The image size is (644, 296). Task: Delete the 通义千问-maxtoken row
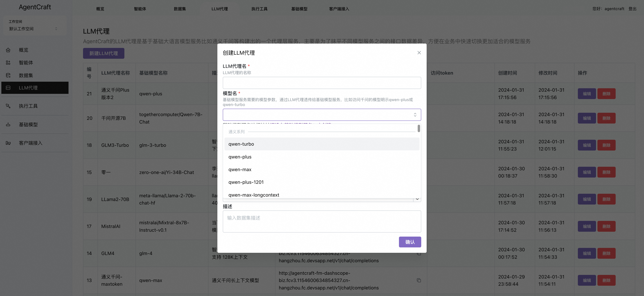(x=606, y=280)
